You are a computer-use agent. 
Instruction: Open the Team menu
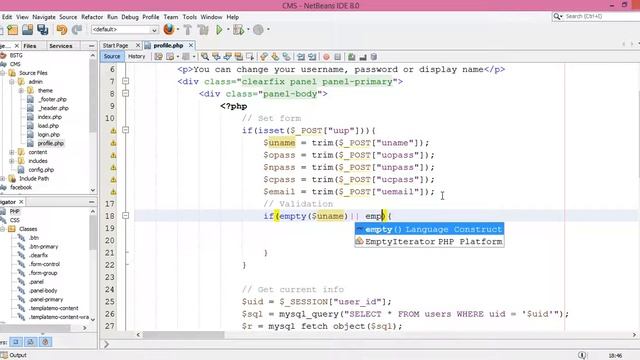pyautogui.click(x=171, y=17)
